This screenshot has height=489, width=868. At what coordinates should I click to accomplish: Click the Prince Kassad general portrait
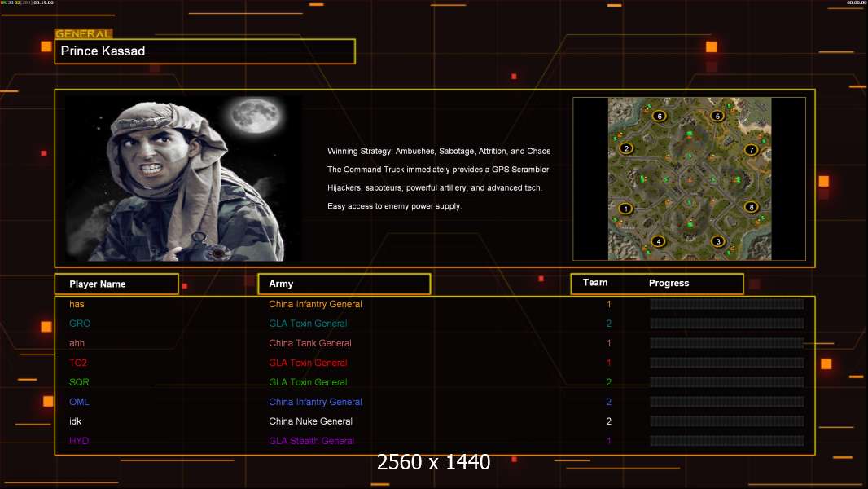[183, 178]
